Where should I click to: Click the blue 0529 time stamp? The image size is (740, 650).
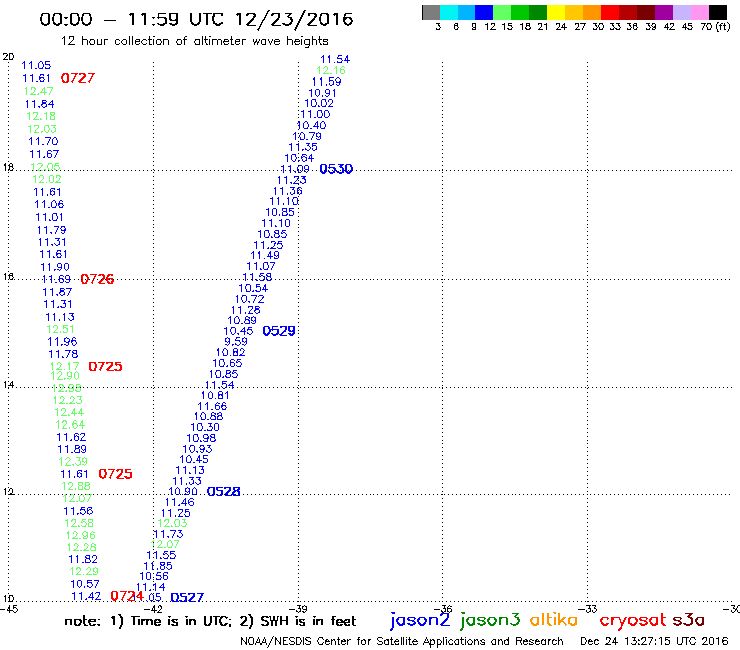[279, 331]
